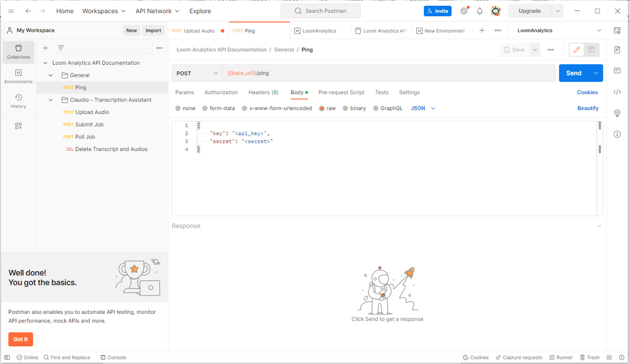This screenshot has height=364, width=630.
Task: Open the comment mode icon
Action: coord(591,50)
